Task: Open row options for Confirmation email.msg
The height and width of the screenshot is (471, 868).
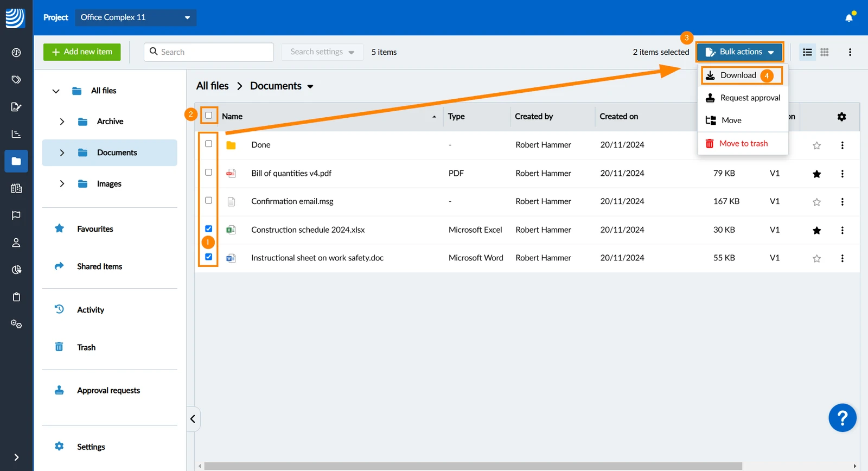Action: [x=842, y=202]
